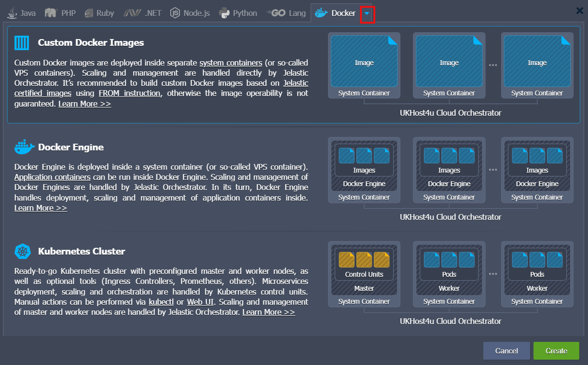Switch to the GO Lang tab
The image size is (588, 365).
pyautogui.click(x=287, y=13)
